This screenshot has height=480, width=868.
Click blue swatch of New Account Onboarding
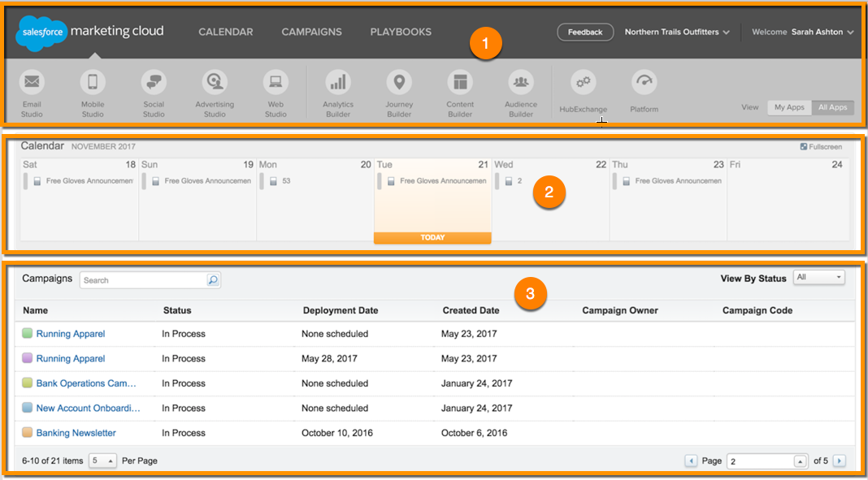tap(27, 408)
